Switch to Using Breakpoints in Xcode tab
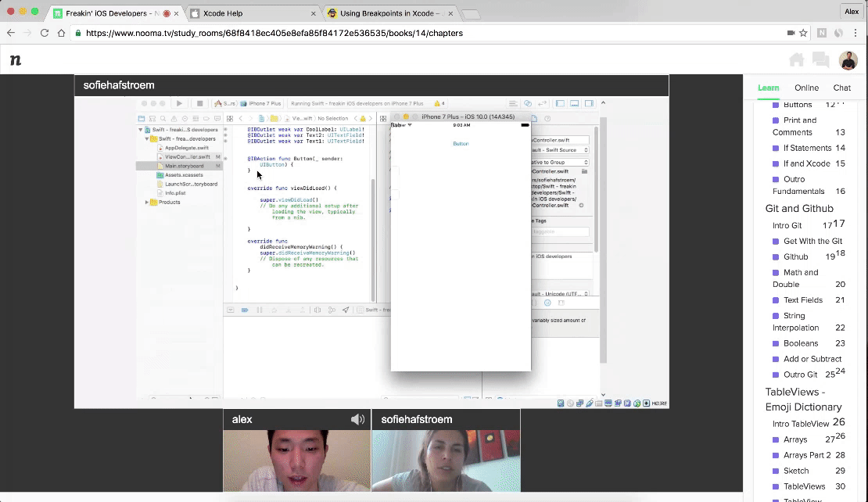The width and height of the screenshot is (868, 502). (x=389, y=13)
